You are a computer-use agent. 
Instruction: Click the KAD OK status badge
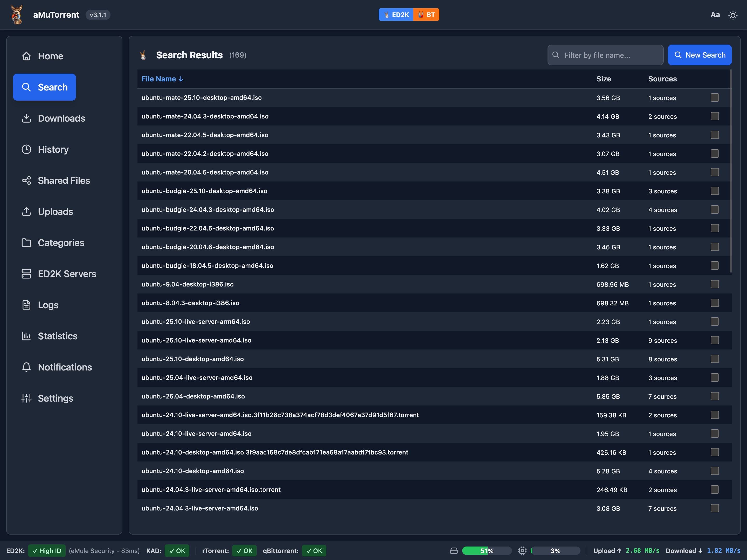[x=177, y=551]
